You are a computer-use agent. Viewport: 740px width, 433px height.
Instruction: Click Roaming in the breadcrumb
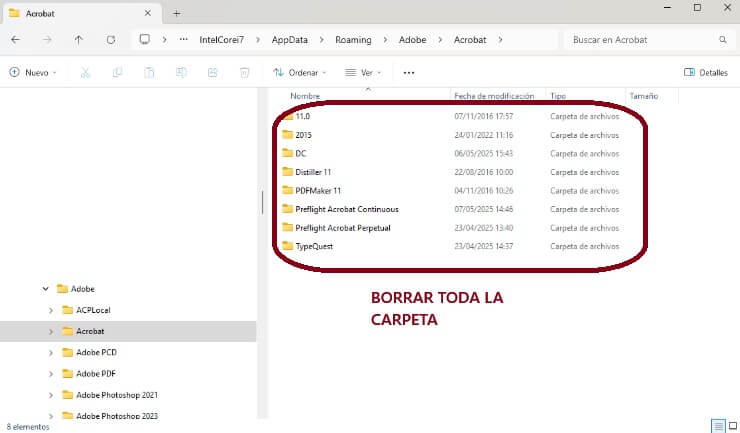pos(353,40)
